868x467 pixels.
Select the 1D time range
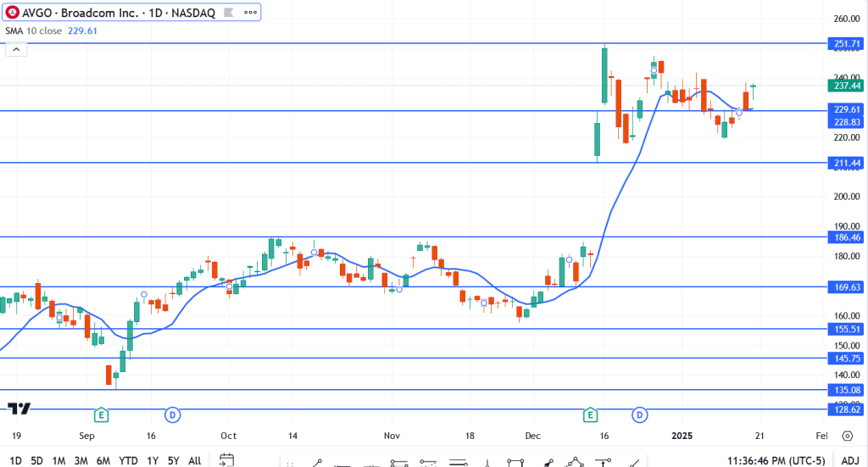15,460
